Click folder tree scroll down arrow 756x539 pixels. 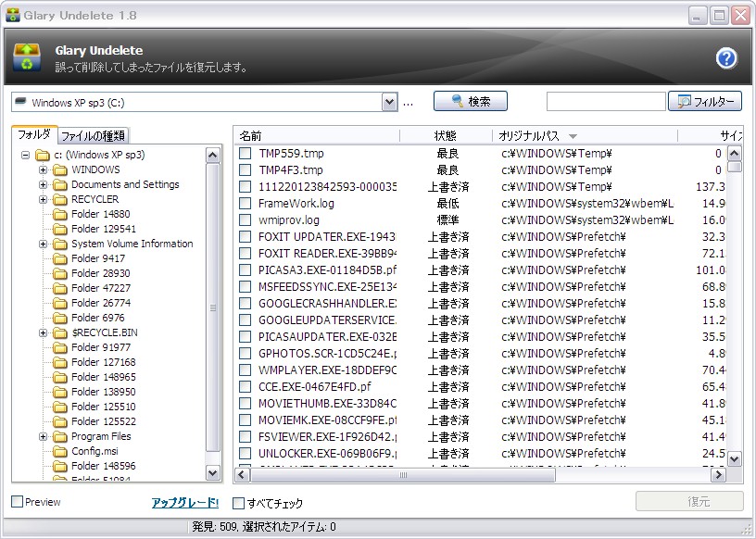click(213, 473)
